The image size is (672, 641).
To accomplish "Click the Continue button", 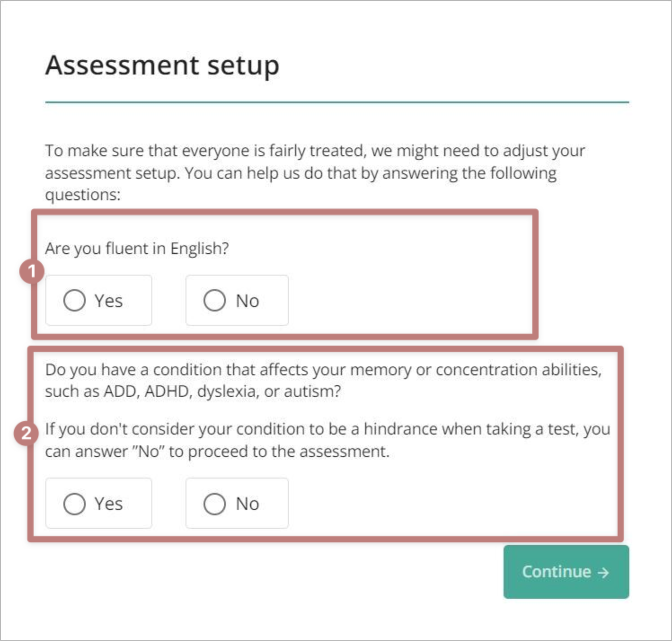I will 566,572.
